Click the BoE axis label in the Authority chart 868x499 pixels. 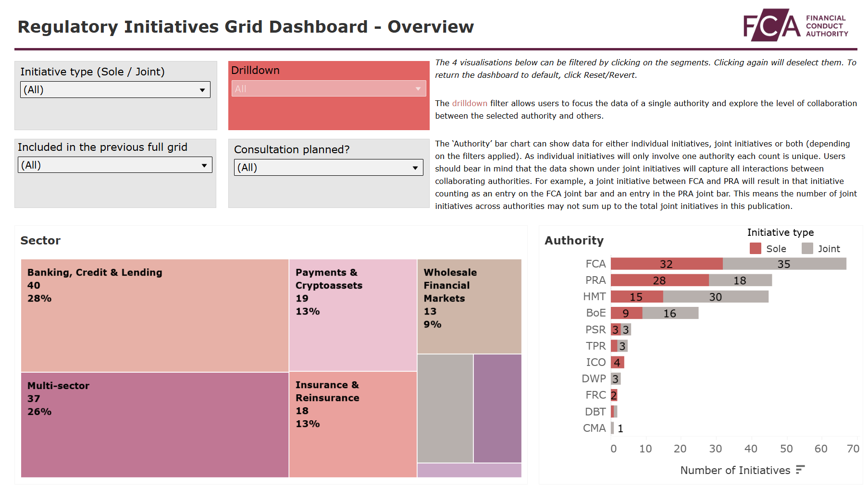[595, 313]
